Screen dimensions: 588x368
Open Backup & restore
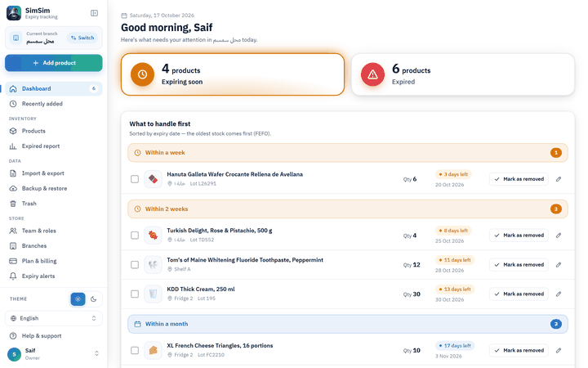pos(54,189)
